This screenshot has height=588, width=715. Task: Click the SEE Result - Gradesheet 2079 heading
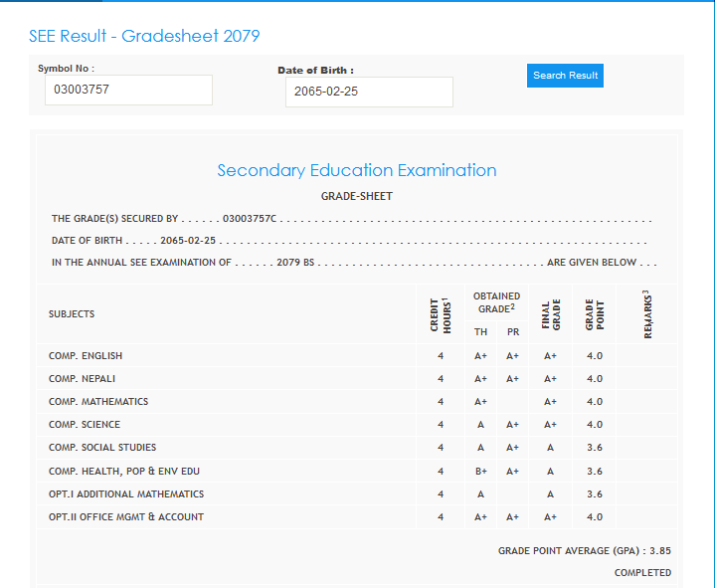pos(144,37)
